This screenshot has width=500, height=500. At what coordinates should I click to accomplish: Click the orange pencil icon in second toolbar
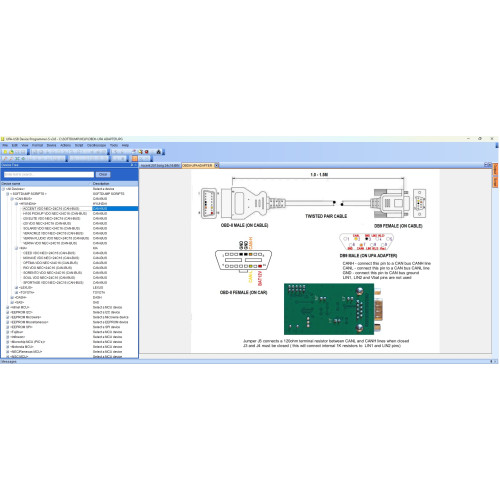coord(6,159)
